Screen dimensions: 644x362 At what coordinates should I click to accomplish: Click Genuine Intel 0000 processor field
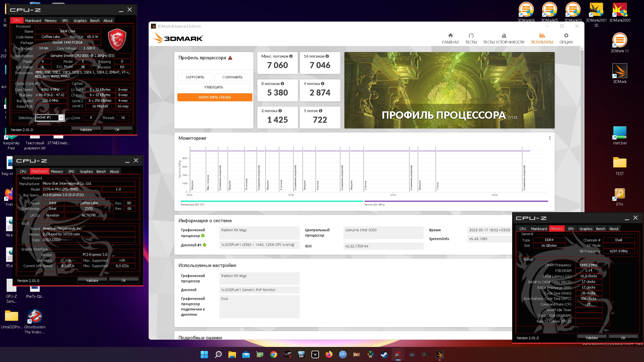[383, 233]
